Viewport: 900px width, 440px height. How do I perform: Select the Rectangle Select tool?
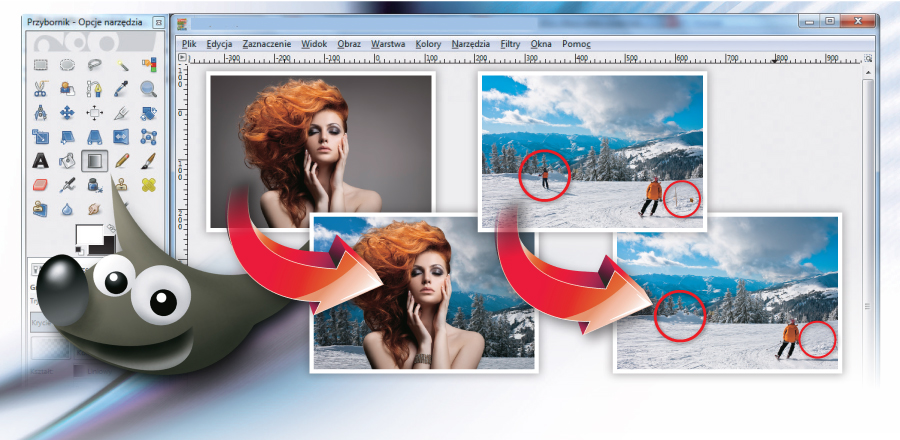41,65
